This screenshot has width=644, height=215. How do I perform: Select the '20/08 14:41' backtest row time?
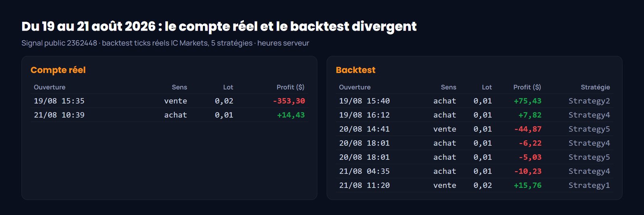point(364,129)
